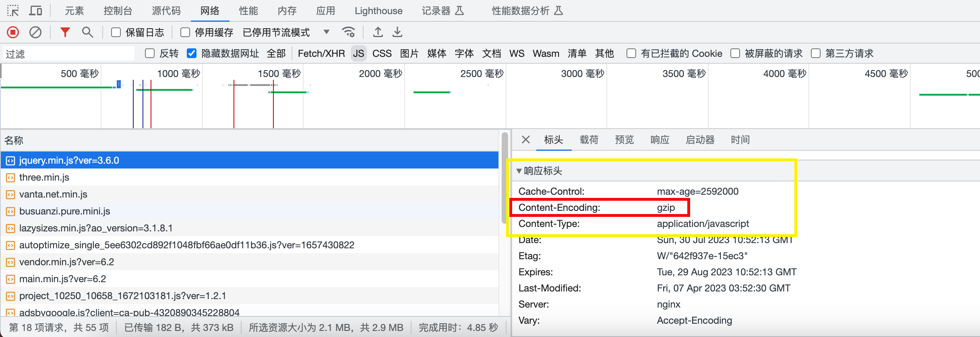Enable the 保留日志 checkbox

click(x=116, y=32)
